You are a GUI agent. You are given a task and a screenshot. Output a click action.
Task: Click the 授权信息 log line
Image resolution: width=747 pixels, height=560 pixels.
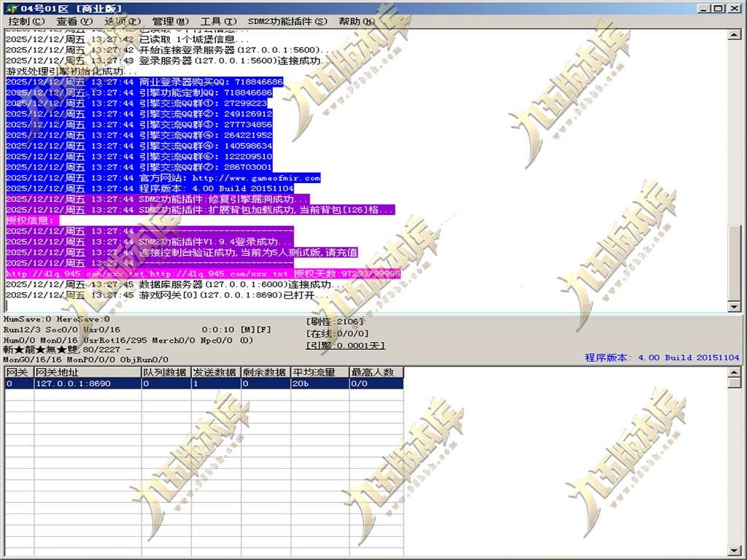[x=32, y=220]
